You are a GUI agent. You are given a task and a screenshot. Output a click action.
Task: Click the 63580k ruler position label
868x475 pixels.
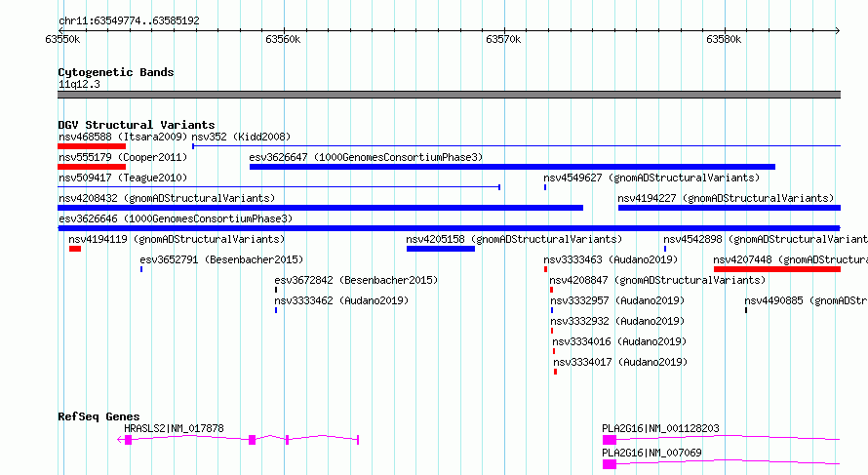(724, 39)
